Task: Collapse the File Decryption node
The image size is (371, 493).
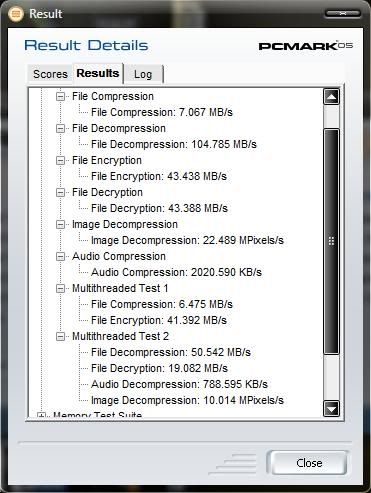Action: coord(60,193)
